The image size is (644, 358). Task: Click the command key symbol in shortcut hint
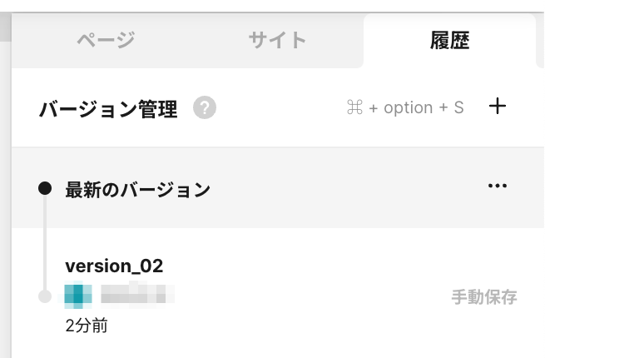pyautogui.click(x=354, y=107)
